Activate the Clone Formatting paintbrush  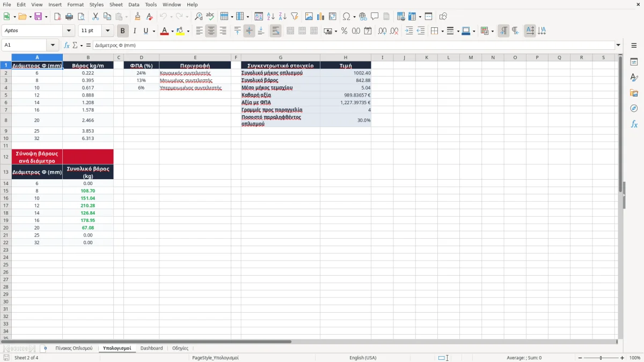click(138, 17)
